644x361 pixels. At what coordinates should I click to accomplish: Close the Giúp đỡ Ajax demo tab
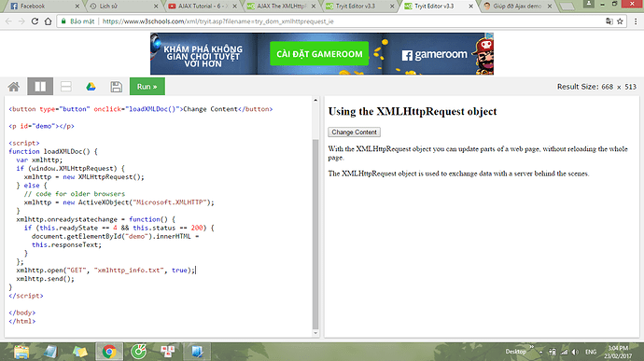(x=550, y=7)
